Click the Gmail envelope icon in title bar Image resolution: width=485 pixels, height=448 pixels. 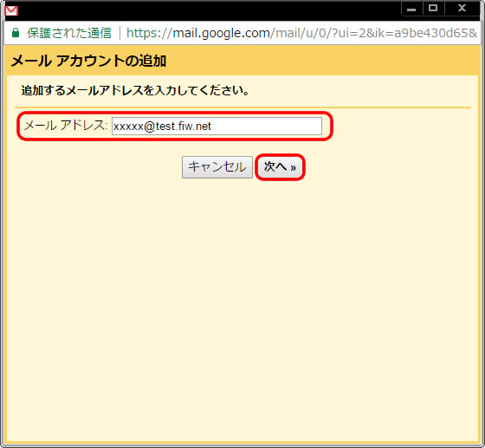pyautogui.click(x=11, y=10)
